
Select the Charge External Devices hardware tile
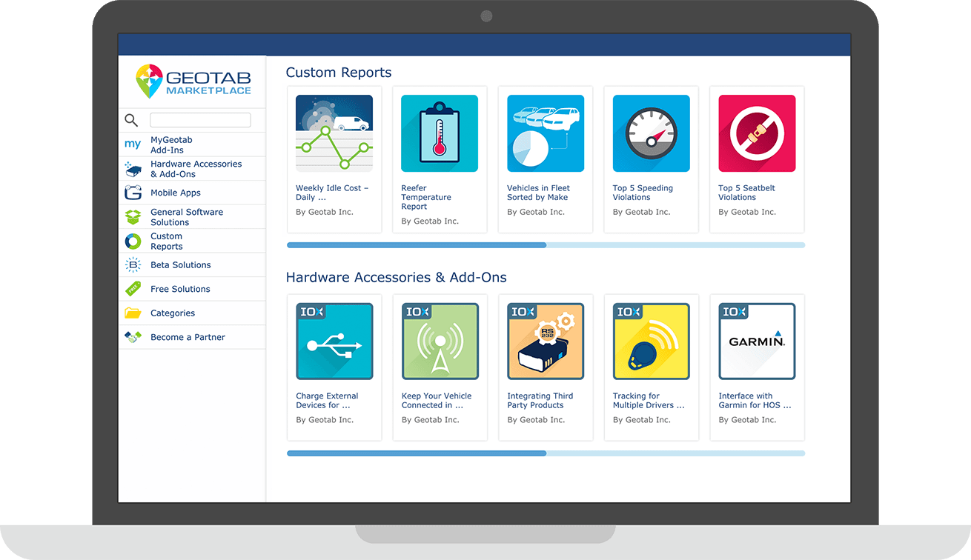pyautogui.click(x=334, y=341)
